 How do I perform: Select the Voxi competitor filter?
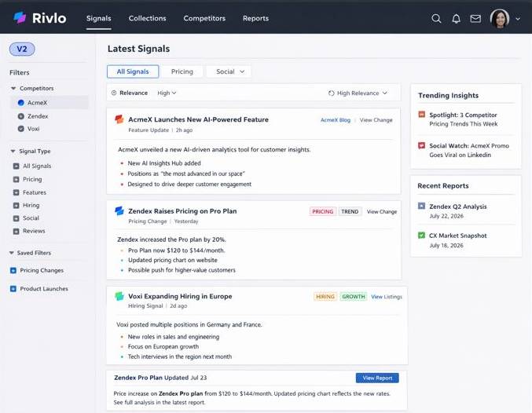click(x=28, y=129)
